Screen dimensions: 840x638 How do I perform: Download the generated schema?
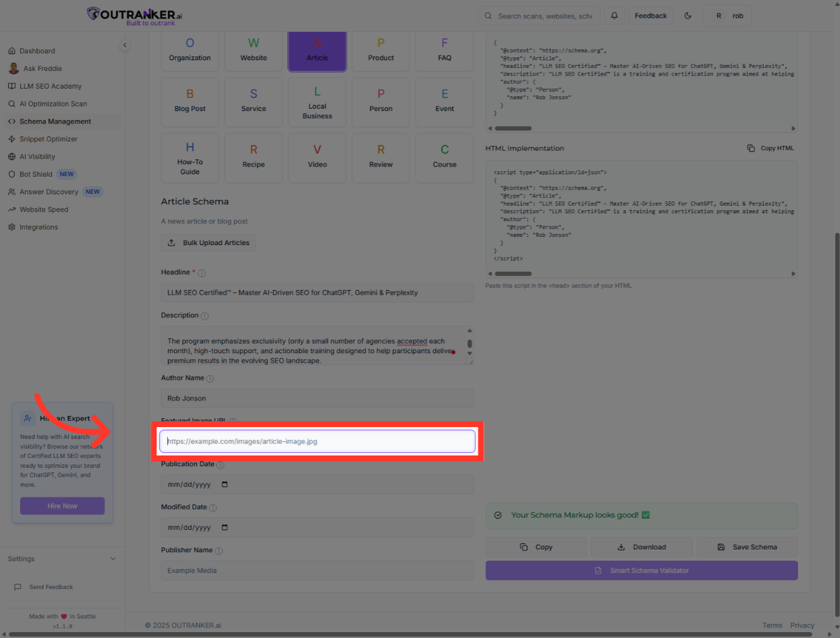point(642,547)
